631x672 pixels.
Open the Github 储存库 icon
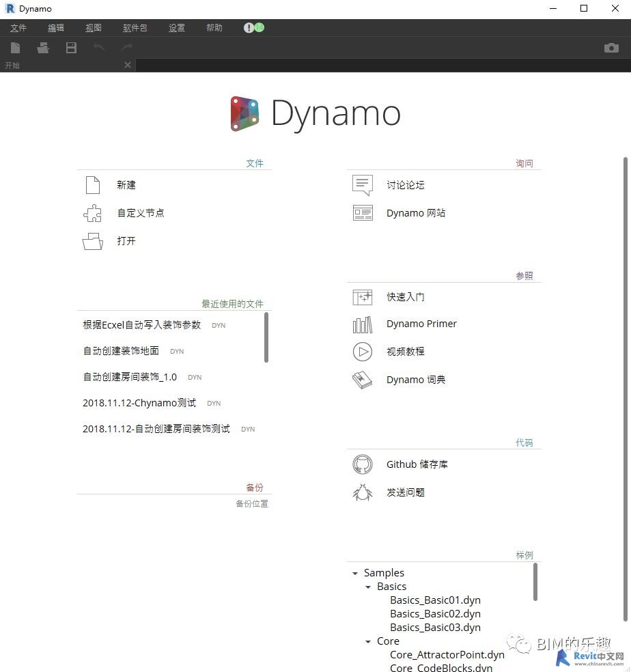[x=363, y=464]
